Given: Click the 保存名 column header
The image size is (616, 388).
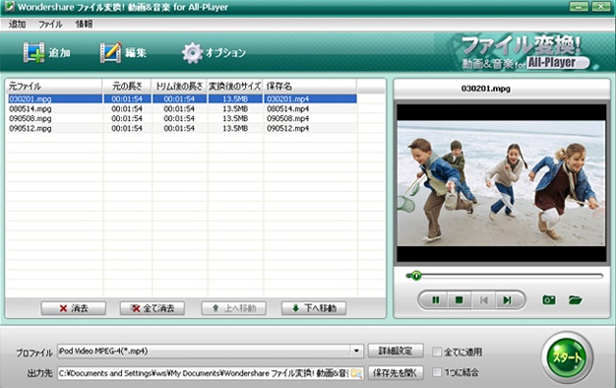Looking at the screenshot, I should 310,86.
